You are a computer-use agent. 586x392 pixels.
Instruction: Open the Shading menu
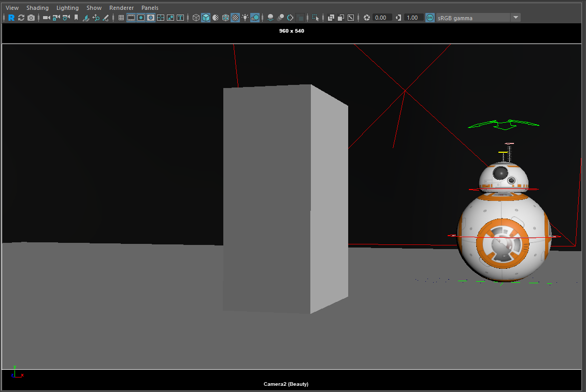(x=37, y=7)
